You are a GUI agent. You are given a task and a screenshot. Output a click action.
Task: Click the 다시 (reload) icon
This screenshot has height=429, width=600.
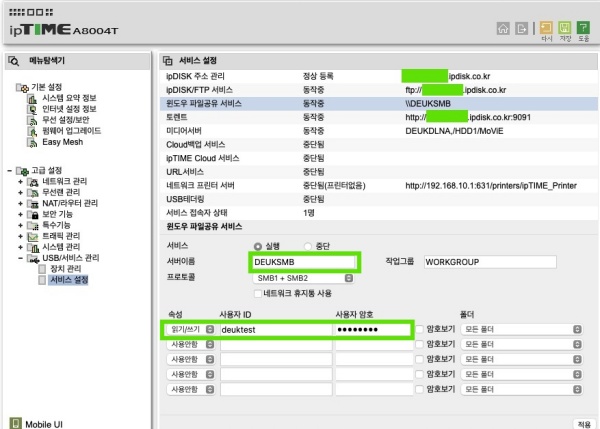546,29
